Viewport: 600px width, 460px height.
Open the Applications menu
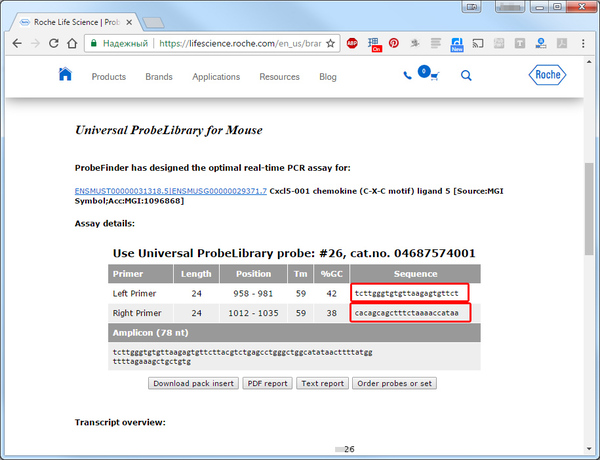pos(216,77)
